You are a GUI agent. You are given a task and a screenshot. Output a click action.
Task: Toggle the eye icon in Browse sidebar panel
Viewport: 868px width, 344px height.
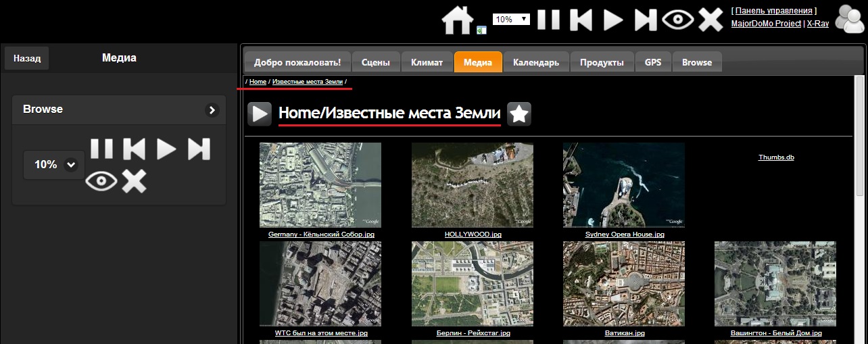(101, 181)
